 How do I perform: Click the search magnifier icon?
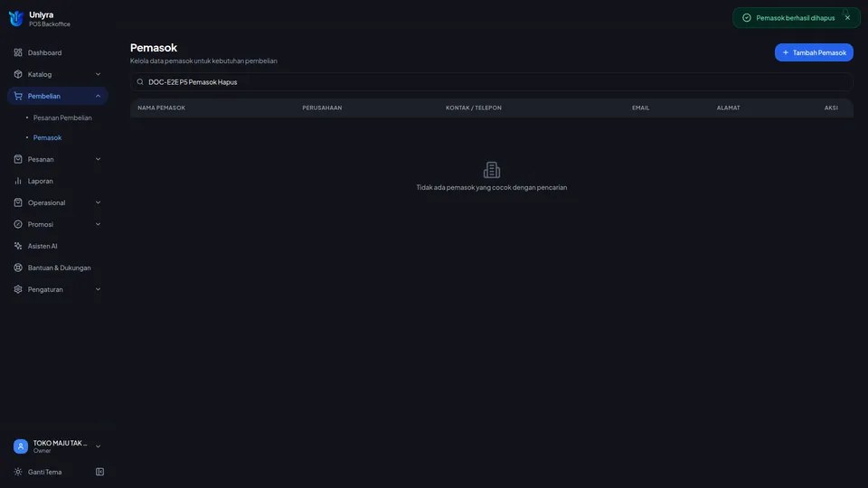click(x=140, y=82)
